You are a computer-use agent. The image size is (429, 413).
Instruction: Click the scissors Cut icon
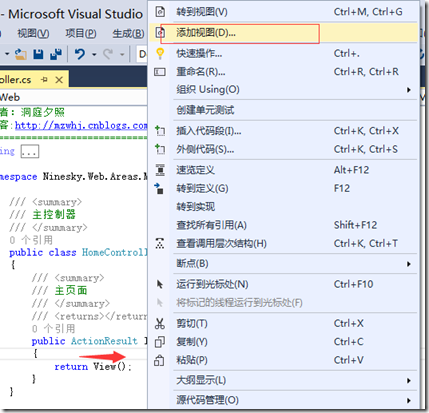160,323
